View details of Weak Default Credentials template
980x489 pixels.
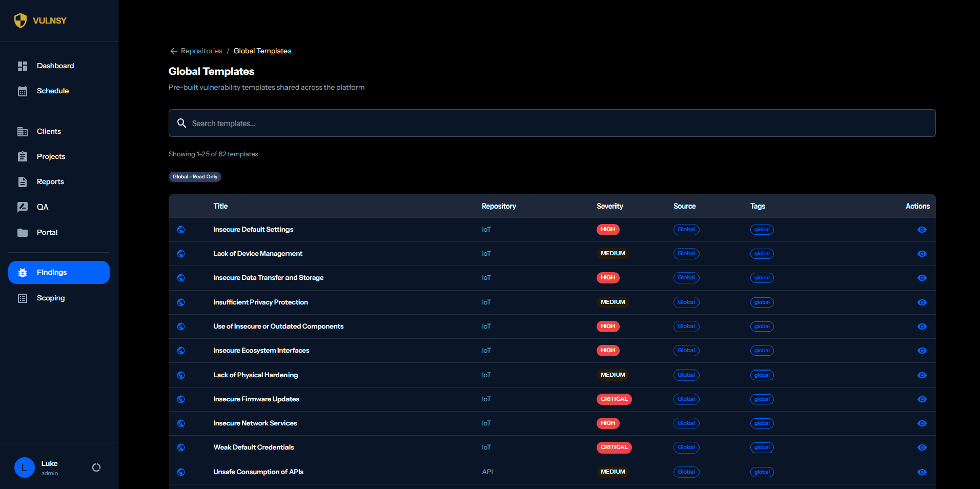point(922,447)
